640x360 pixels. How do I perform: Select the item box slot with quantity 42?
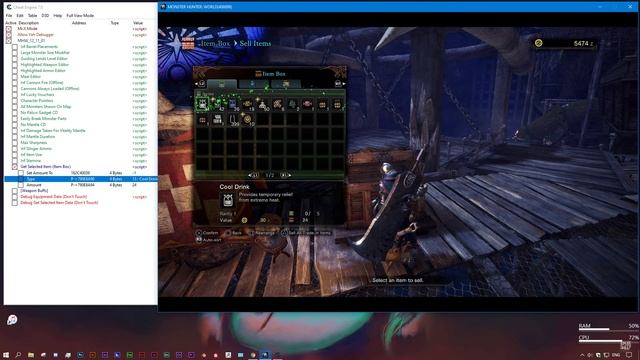click(217, 104)
